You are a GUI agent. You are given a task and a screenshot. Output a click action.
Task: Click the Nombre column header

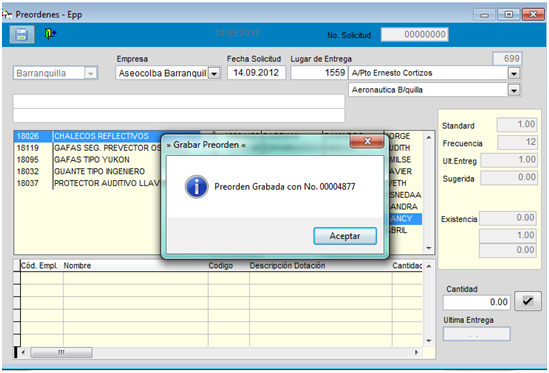pyautogui.click(x=135, y=265)
